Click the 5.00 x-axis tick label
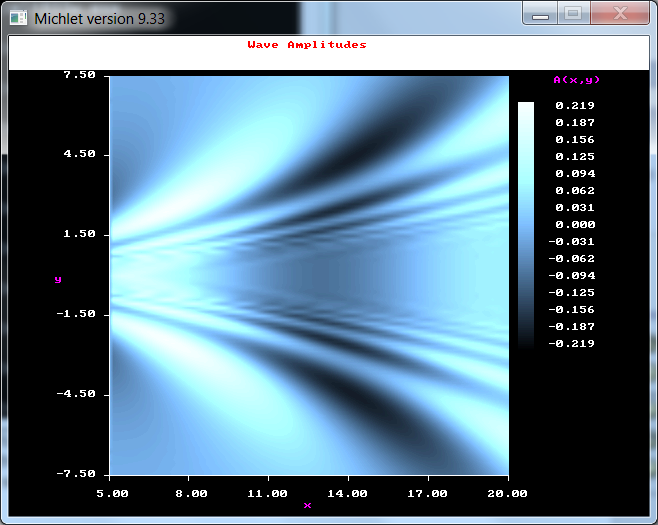Viewport: 658px width, 525px height. [x=112, y=493]
